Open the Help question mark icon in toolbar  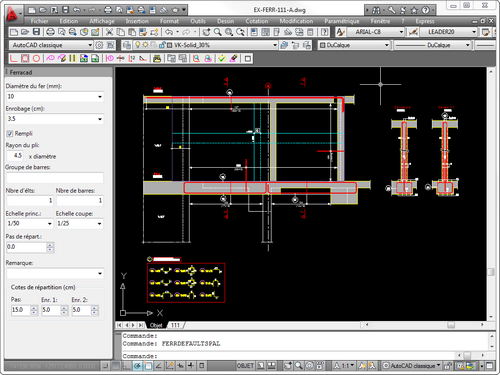(x=324, y=32)
